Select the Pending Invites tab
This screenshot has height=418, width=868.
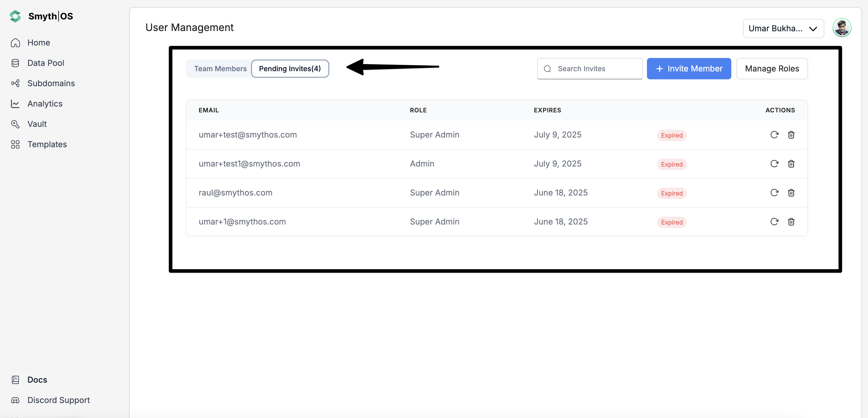[x=290, y=68]
